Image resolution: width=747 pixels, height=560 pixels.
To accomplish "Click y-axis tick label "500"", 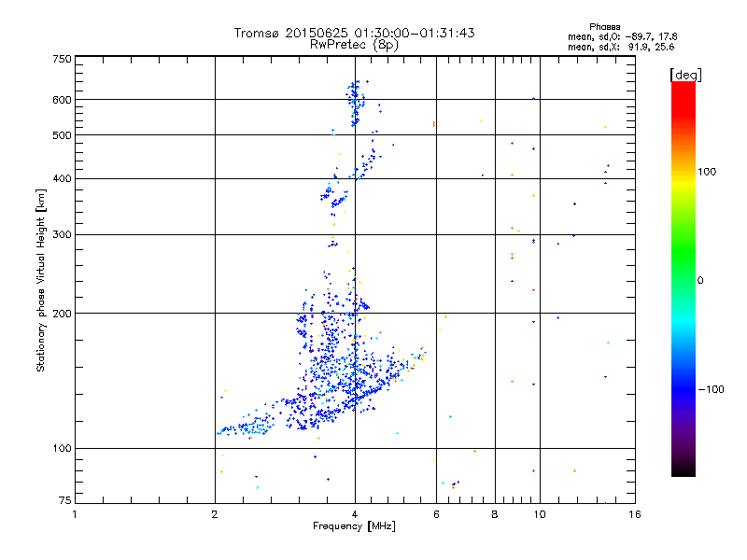I will 62,135.
